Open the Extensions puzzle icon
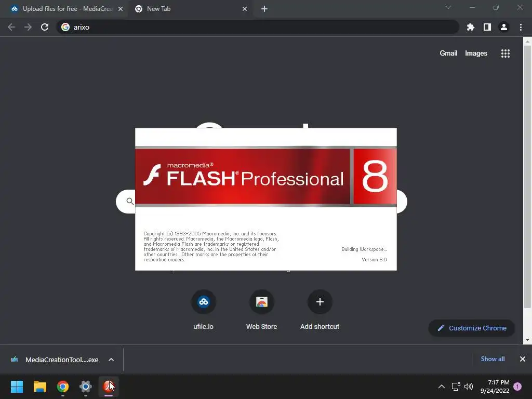This screenshot has height=399, width=532. coord(471,27)
